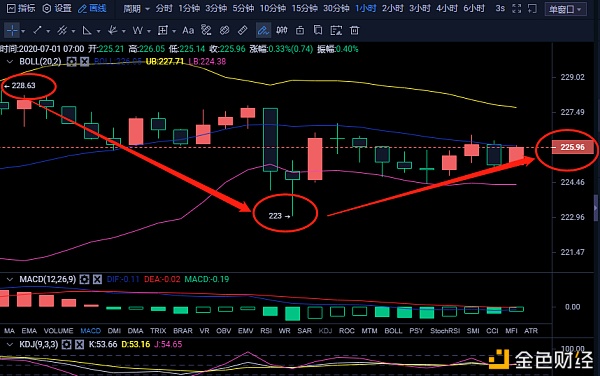Click the first chain link icon
The height and width of the screenshot is (376, 600).
click(206, 30)
